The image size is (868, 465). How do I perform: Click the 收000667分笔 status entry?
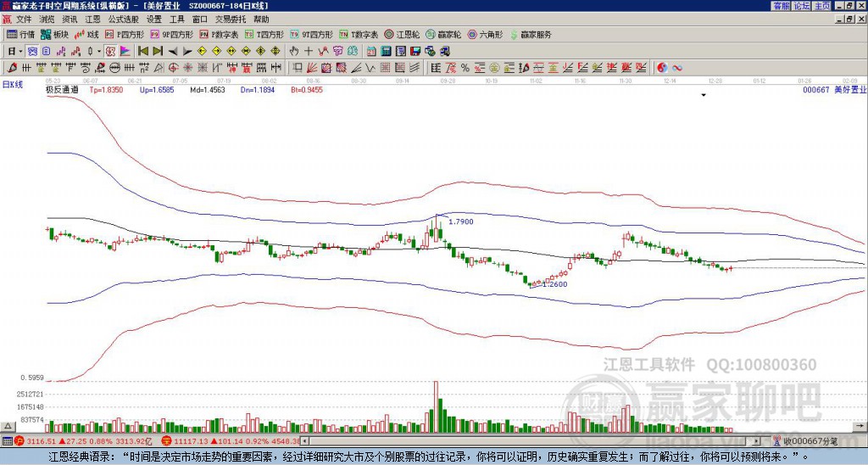pos(805,441)
